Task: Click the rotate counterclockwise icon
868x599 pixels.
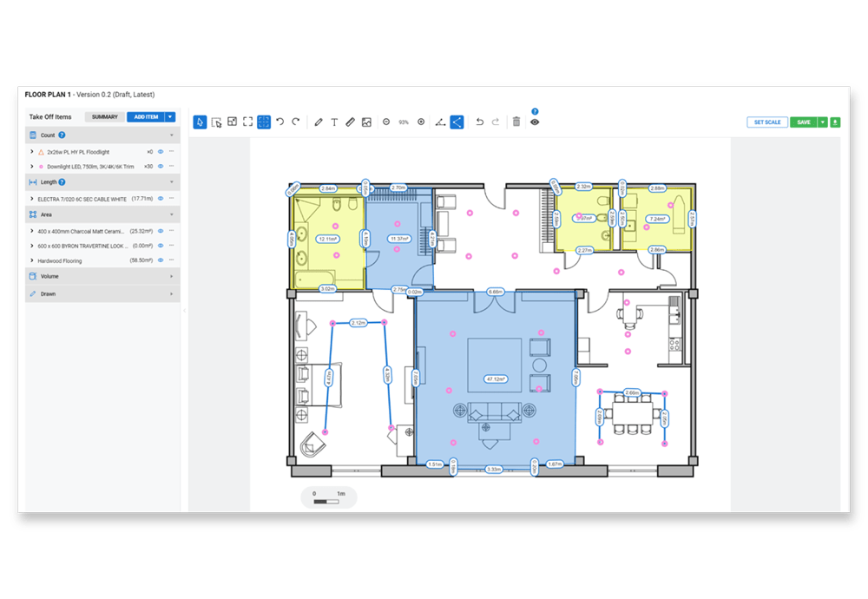Action: click(x=280, y=122)
